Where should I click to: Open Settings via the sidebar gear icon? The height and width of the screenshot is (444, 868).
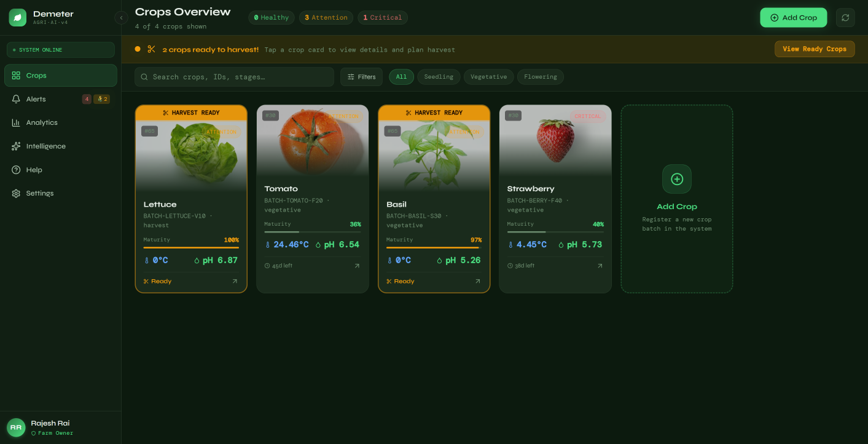click(x=17, y=193)
